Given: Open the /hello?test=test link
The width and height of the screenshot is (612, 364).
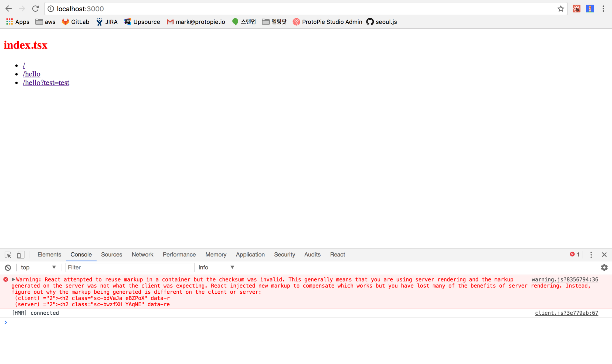Looking at the screenshot, I should pyautogui.click(x=46, y=83).
